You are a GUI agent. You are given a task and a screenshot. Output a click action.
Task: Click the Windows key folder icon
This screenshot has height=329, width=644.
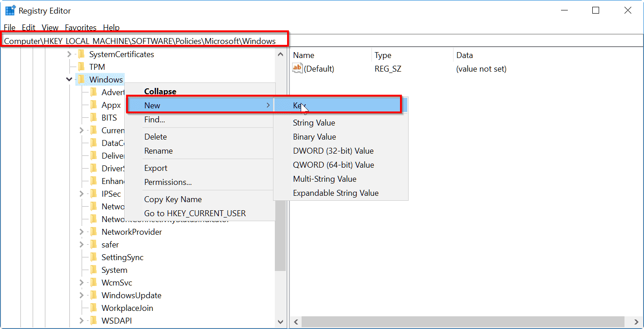[x=81, y=80]
